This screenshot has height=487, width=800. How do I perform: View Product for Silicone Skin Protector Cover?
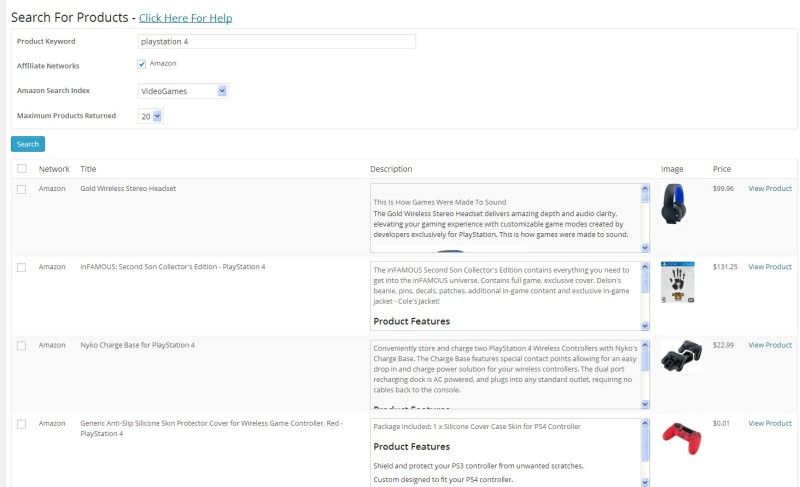click(x=770, y=423)
